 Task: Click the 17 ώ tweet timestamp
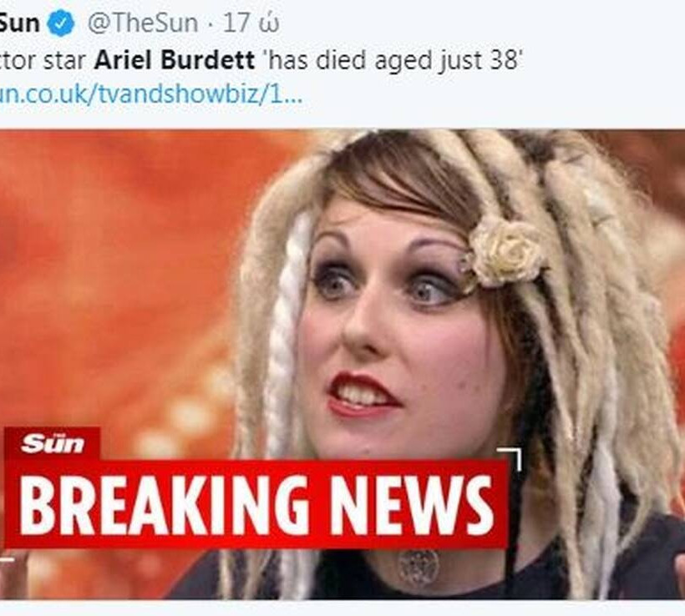251,23
